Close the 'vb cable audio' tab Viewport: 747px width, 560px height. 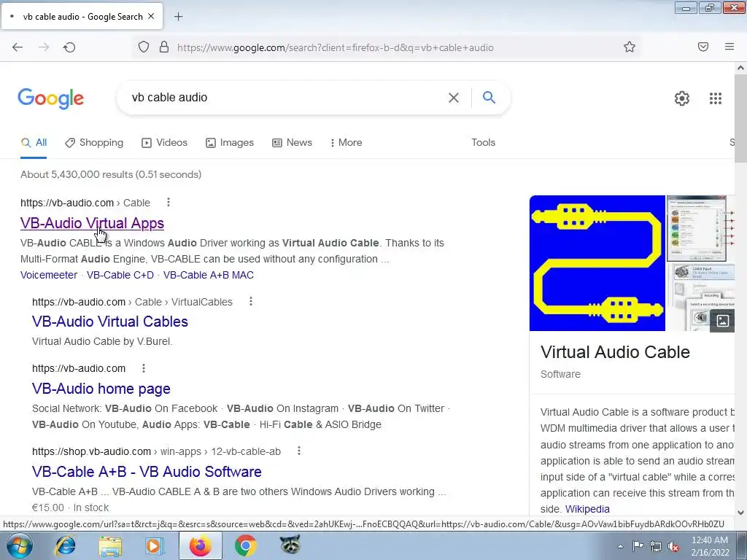(x=151, y=16)
